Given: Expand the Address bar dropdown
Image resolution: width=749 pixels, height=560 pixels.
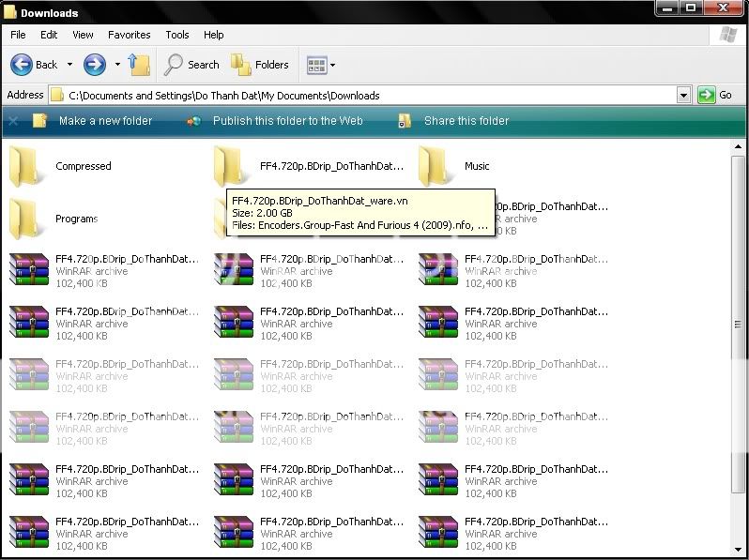Looking at the screenshot, I should pos(683,96).
